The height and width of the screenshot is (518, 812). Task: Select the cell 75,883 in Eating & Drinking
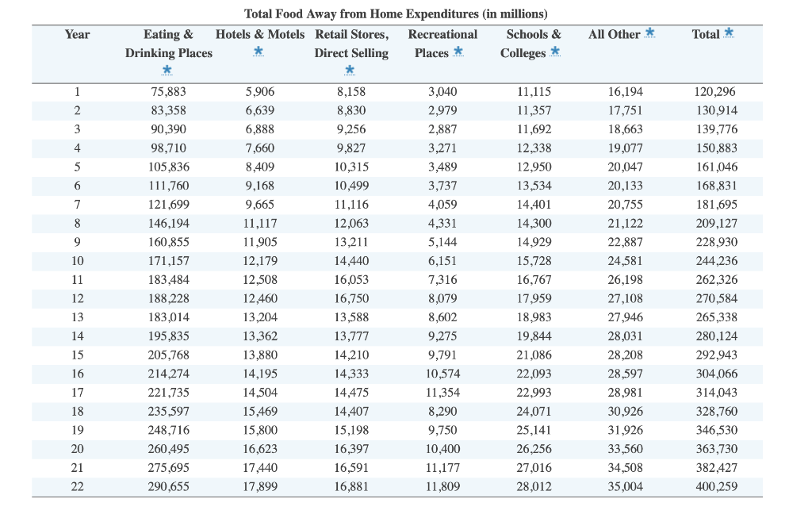[168, 92]
